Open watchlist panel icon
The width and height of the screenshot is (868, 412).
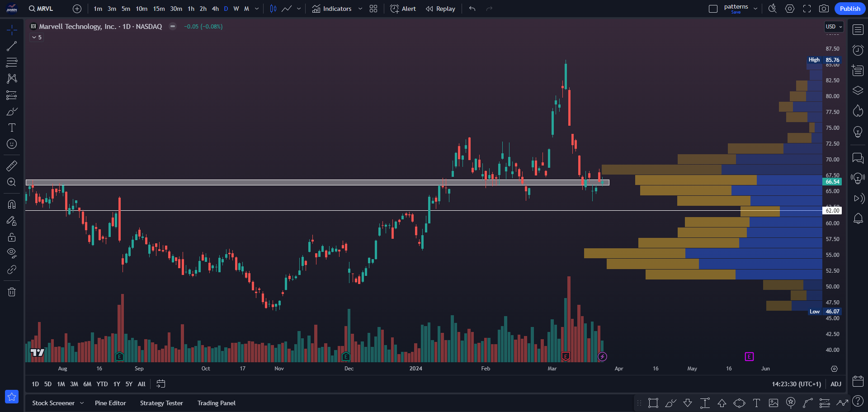coord(858,30)
